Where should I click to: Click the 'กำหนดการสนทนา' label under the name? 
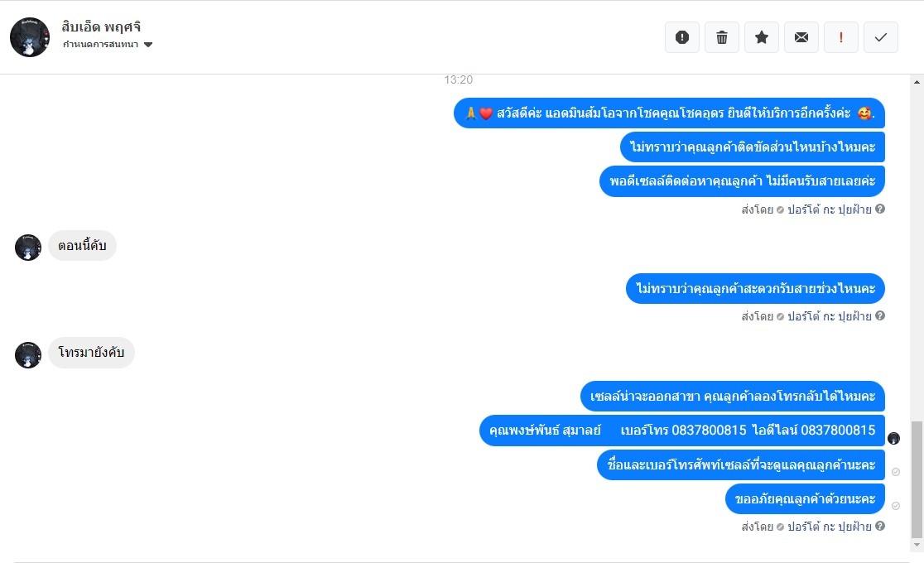(x=100, y=44)
